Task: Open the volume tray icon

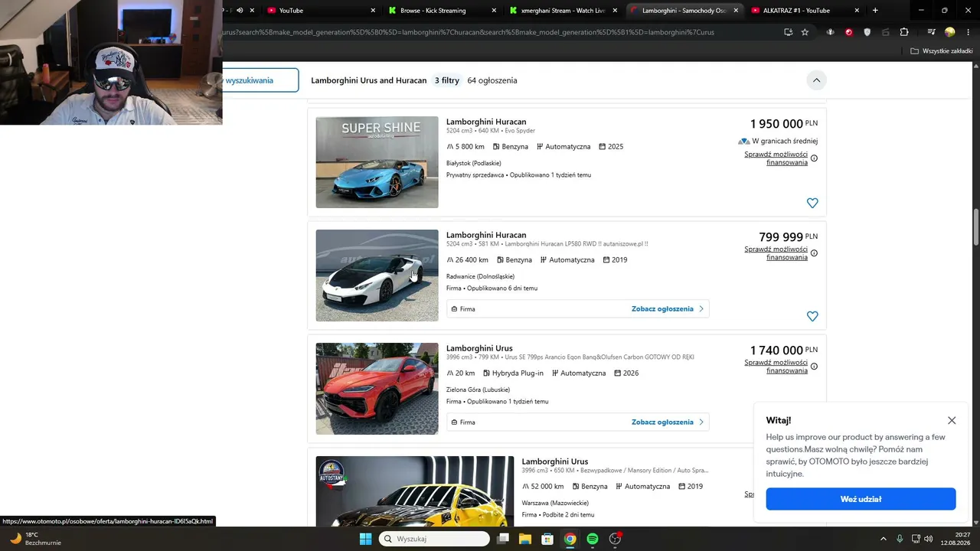Action: [929, 539]
